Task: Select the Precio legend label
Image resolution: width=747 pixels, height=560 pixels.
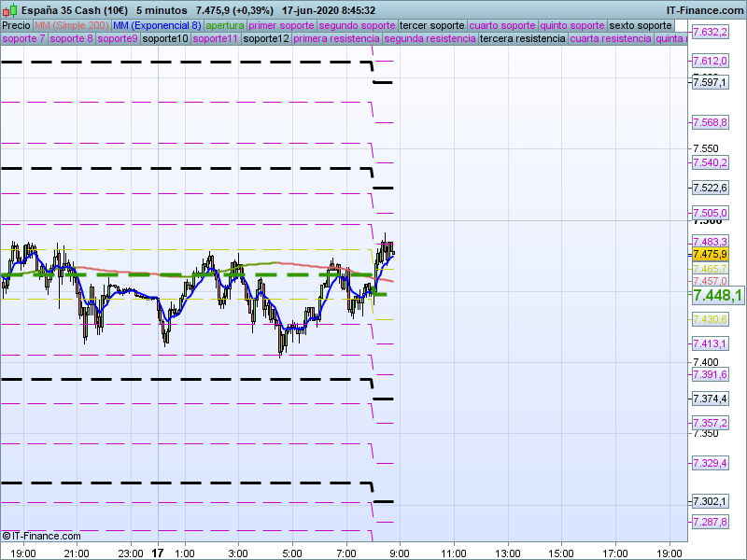Action: point(17,25)
